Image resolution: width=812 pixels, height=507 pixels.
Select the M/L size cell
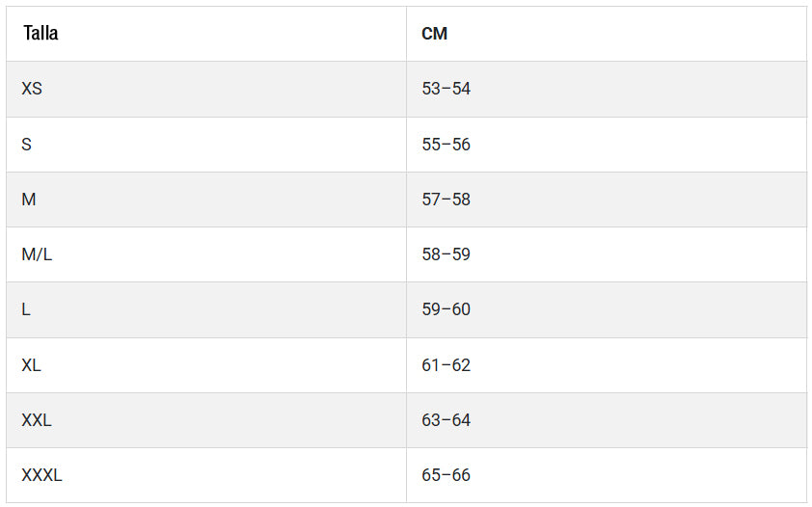(37, 254)
